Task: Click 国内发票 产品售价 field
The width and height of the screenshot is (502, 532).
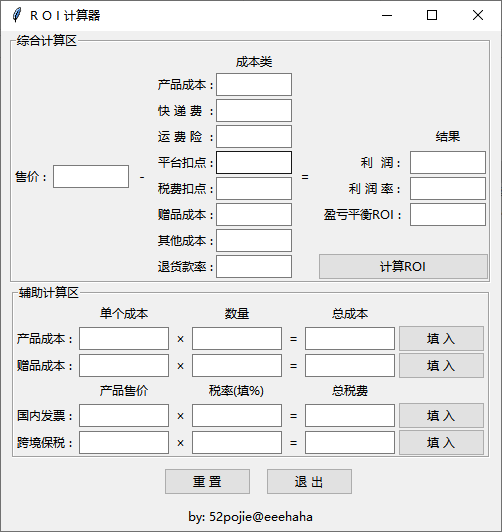Action: [124, 416]
